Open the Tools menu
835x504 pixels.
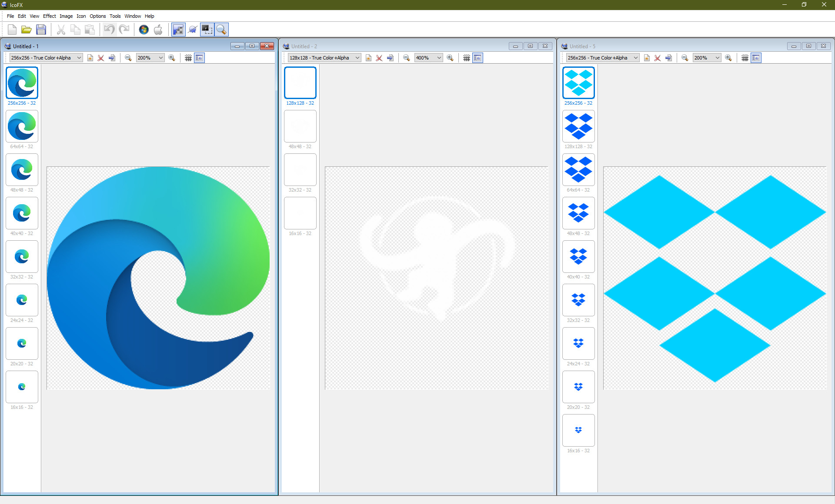pyautogui.click(x=115, y=16)
